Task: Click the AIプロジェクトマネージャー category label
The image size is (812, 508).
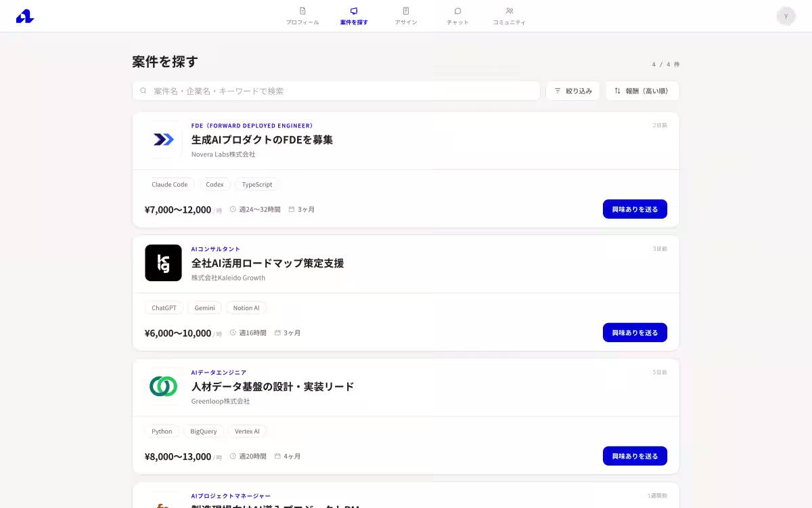Action: (231, 496)
